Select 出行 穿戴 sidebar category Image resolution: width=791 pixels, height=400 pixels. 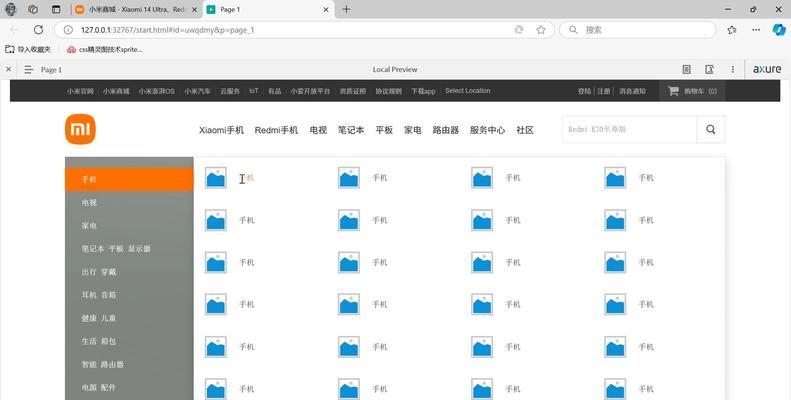click(x=129, y=272)
